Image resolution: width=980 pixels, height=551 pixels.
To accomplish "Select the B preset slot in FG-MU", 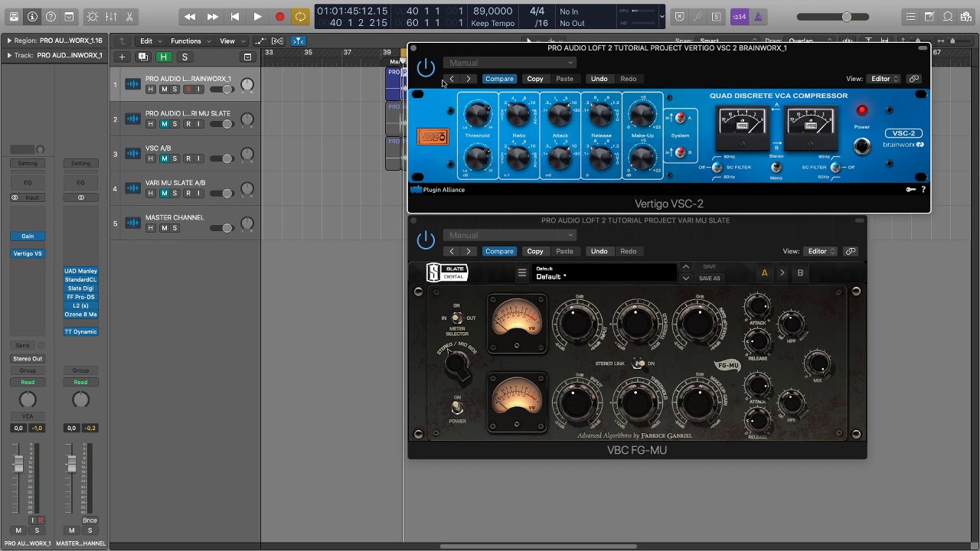I will click(800, 273).
